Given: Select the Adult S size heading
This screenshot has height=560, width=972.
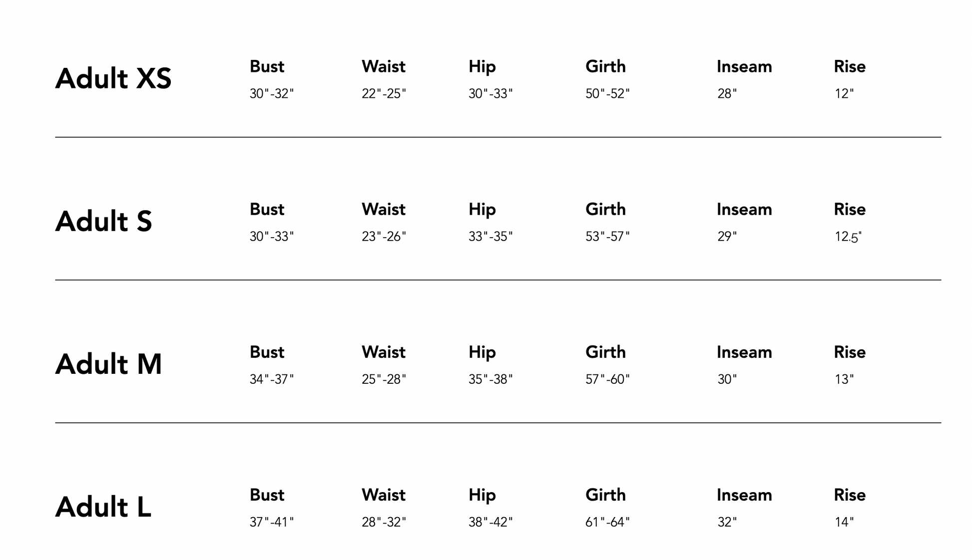Looking at the screenshot, I should 103,221.
